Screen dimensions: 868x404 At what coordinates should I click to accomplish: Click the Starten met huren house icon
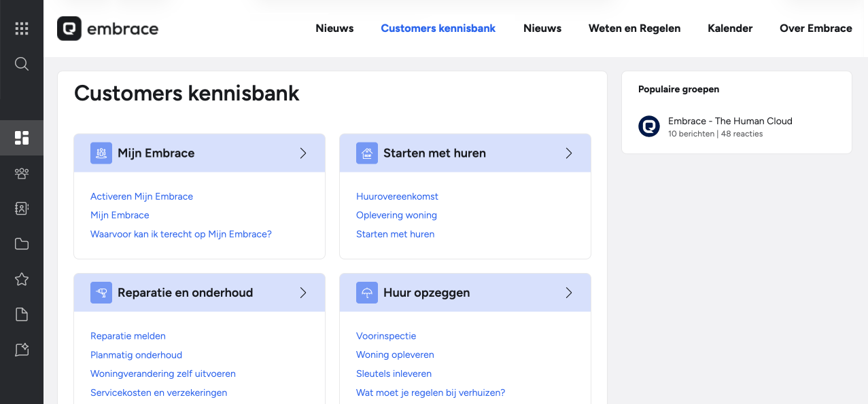point(367,153)
